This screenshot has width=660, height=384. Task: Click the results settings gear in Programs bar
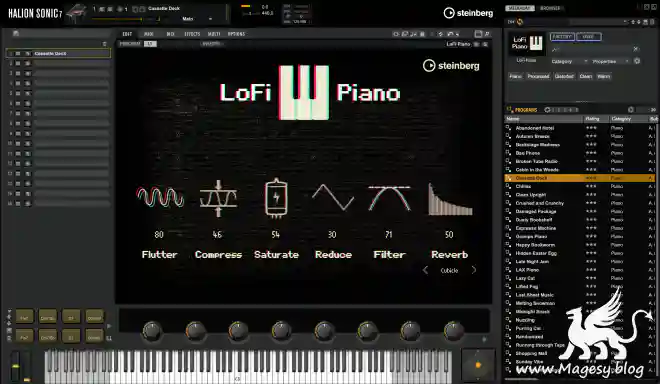631,109
